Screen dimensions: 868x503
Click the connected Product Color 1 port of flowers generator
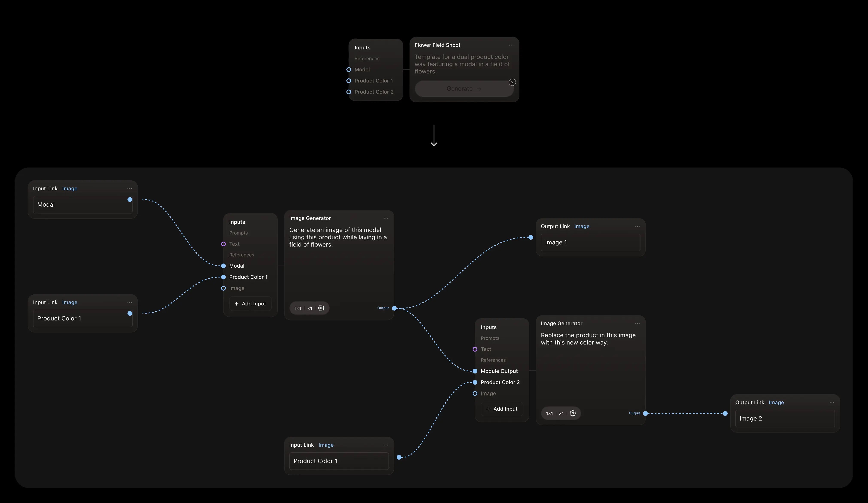[223, 277]
